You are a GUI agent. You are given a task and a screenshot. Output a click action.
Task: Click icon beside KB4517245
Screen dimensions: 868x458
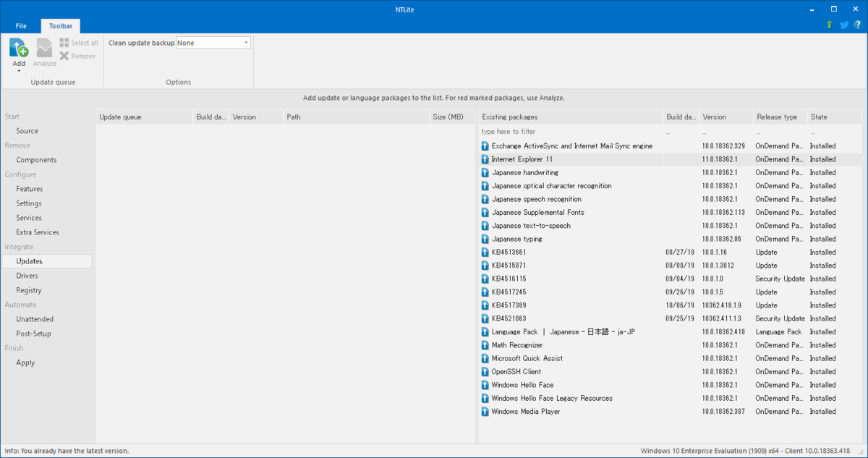coord(485,292)
